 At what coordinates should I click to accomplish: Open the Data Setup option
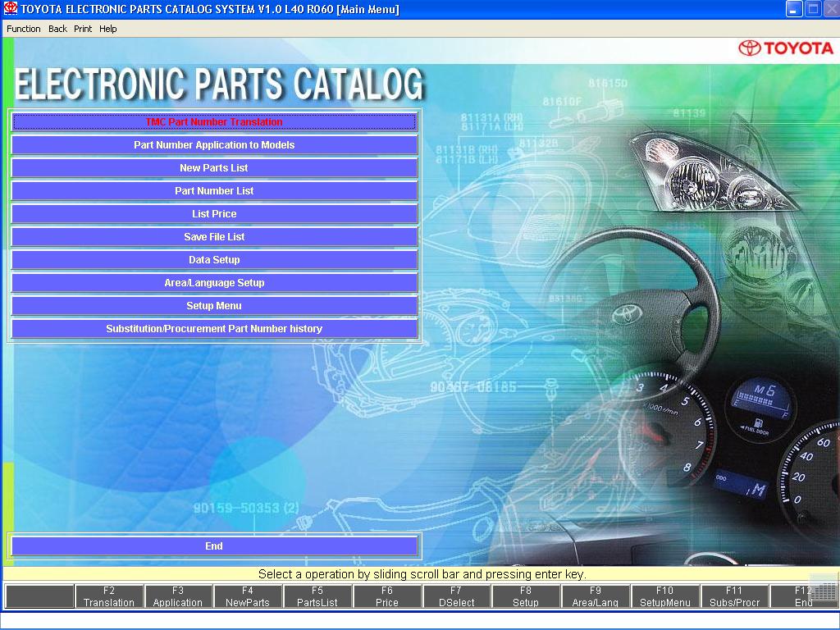pyautogui.click(x=214, y=260)
